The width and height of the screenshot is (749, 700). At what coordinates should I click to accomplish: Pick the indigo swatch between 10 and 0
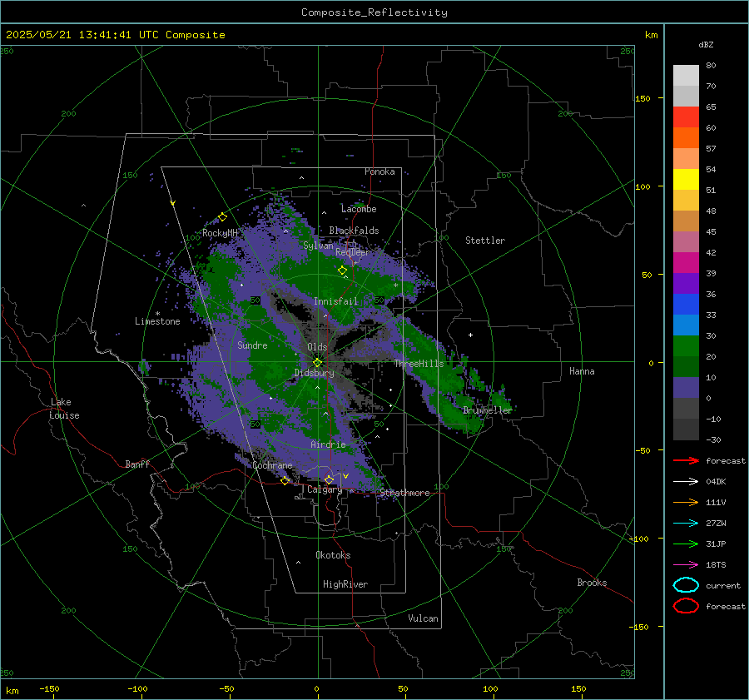point(686,387)
